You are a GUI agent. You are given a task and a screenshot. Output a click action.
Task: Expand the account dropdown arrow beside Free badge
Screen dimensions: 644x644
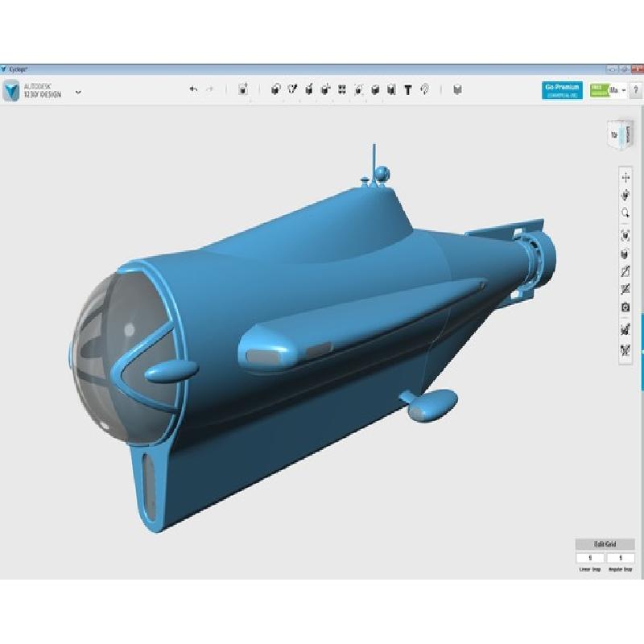[624, 90]
